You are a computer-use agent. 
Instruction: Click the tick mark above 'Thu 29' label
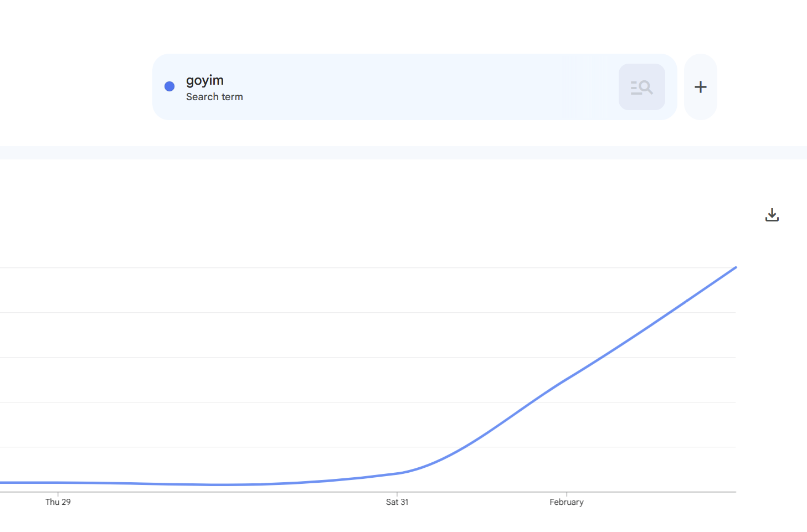pyautogui.click(x=58, y=494)
